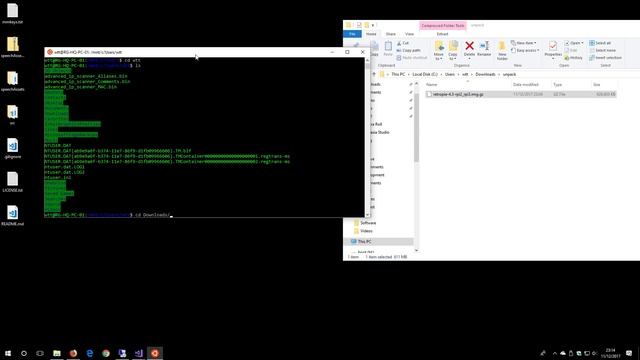
Task: Click the Rename icon in Explorer ribbon
Action: [x=484, y=46]
